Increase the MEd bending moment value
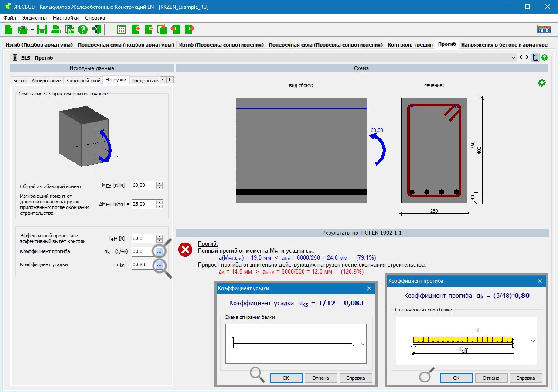The width and height of the screenshot is (558, 392). coord(160,183)
